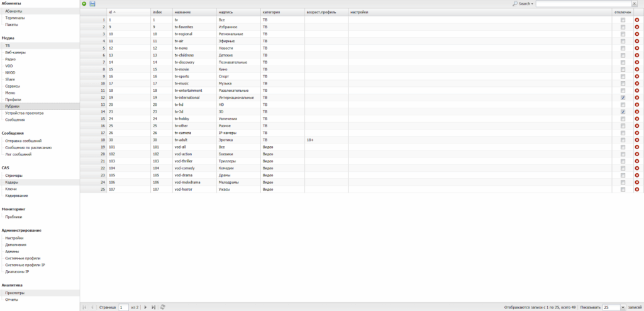This screenshot has width=644, height=311.
Task: Open the Search options dropdown
Action: (523, 4)
